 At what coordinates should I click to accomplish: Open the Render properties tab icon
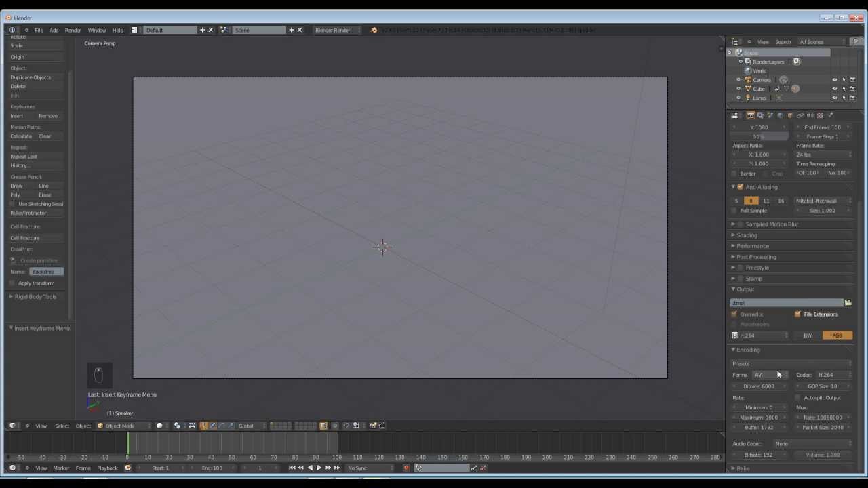point(751,115)
